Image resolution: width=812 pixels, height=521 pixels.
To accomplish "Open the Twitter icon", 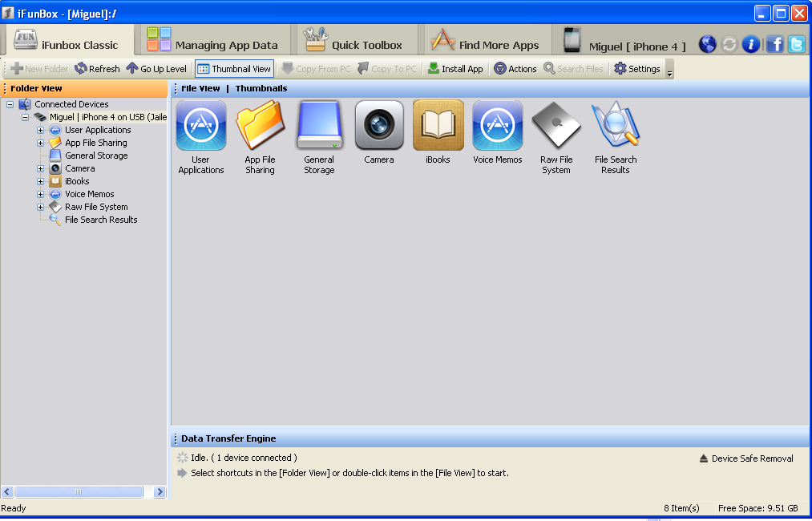I will (x=797, y=44).
